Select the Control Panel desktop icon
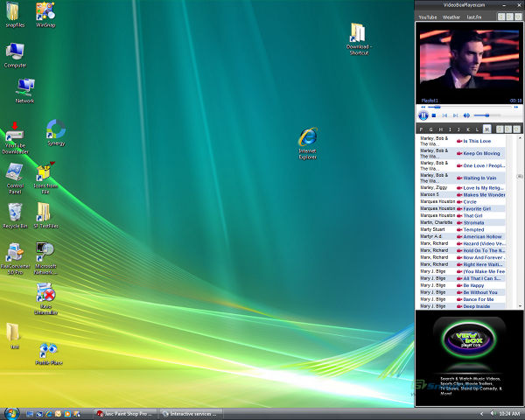The width and height of the screenshot is (525, 420). tap(15, 178)
